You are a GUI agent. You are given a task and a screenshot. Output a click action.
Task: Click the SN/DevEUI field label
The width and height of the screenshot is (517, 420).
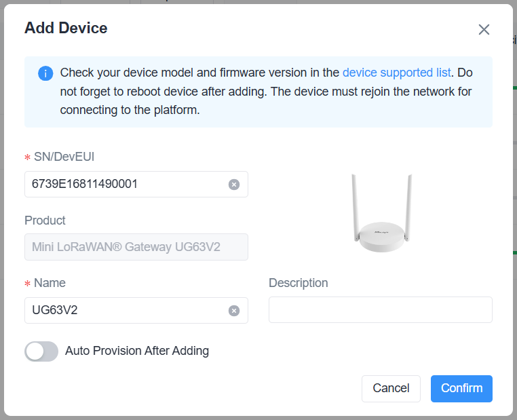[x=64, y=157]
